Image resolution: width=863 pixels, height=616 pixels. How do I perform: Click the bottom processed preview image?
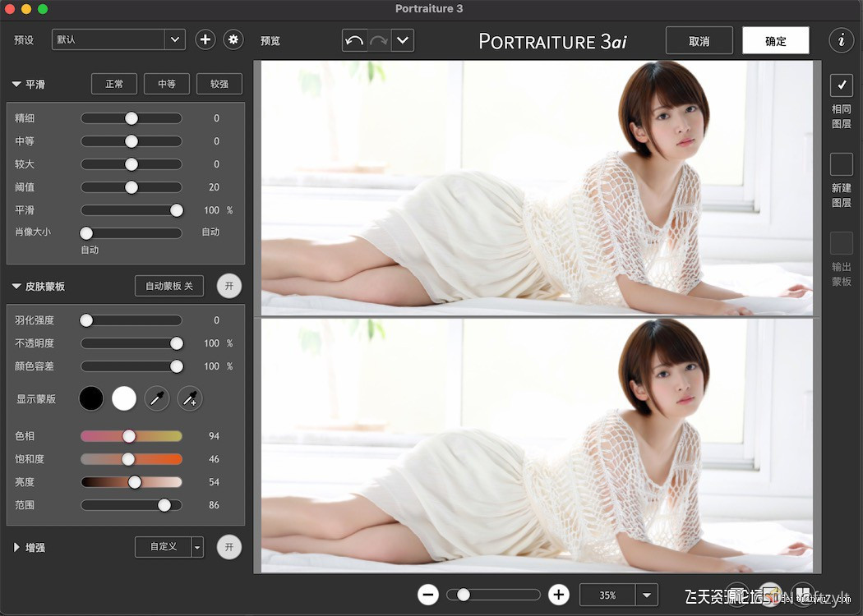pyautogui.click(x=537, y=446)
